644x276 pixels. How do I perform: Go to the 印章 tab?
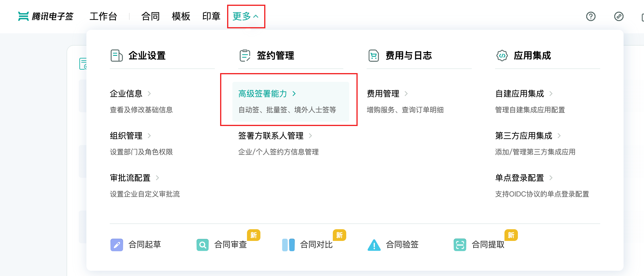(211, 16)
